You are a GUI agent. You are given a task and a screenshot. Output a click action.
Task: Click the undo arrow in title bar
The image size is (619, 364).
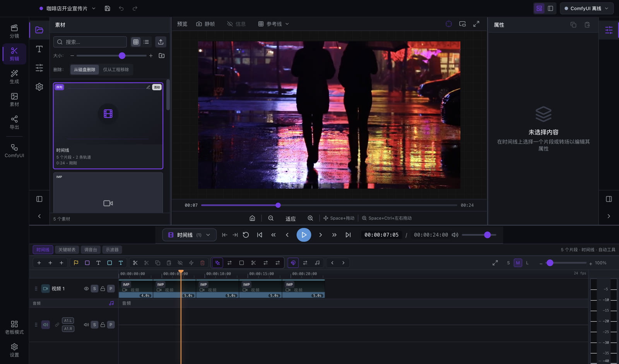[x=121, y=8]
